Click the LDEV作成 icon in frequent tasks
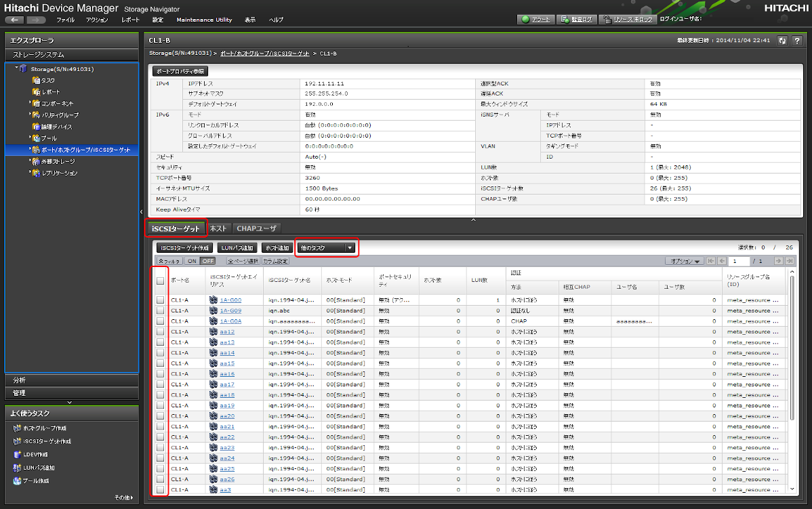Image resolution: width=812 pixels, height=509 pixels. click(x=17, y=454)
